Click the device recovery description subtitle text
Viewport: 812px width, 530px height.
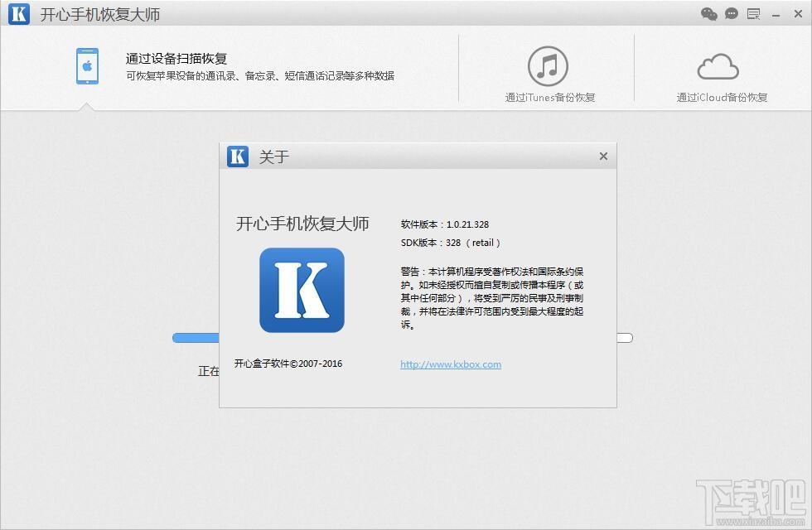click(x=260, y=76)
